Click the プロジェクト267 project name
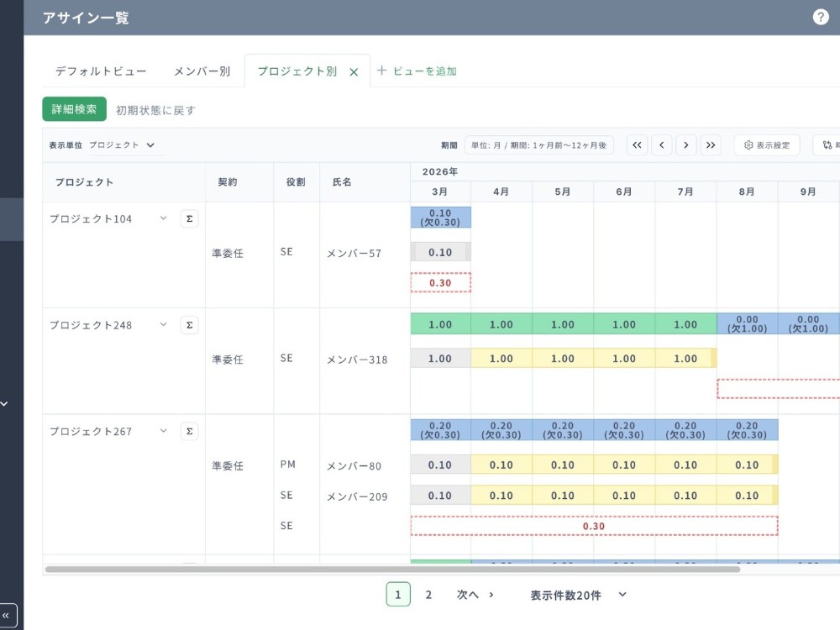Viewport: 840px width, 630px height. point(91,431)
